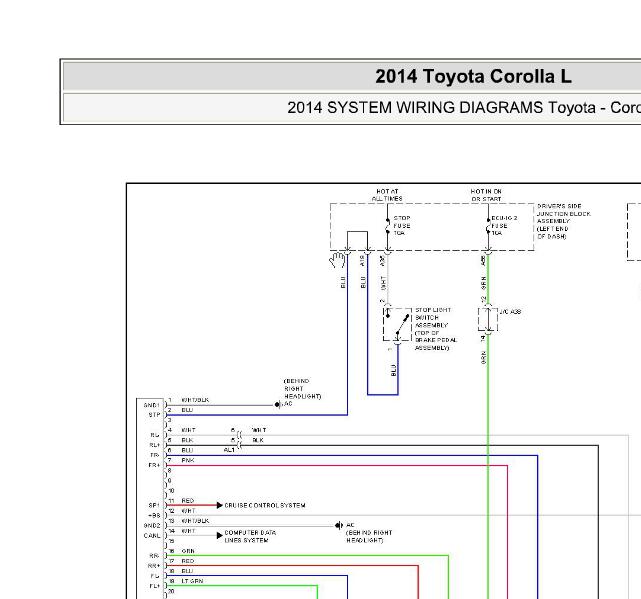The width and height of the screenshot is (641, 599).
Task: Click the 'AL1' connector label
Action: pos(229,450)
